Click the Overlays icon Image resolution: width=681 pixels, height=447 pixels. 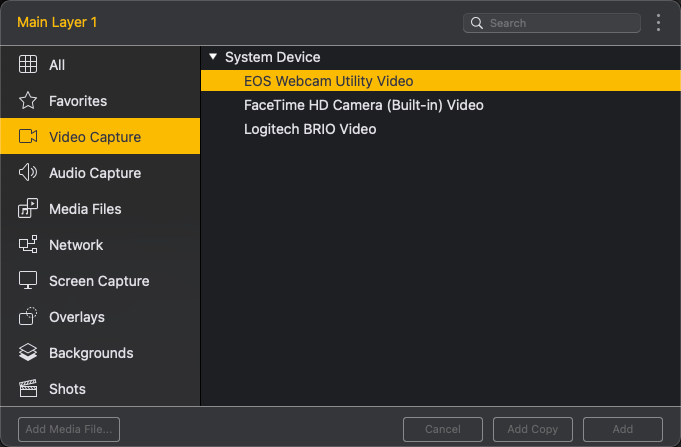[29, 317]
